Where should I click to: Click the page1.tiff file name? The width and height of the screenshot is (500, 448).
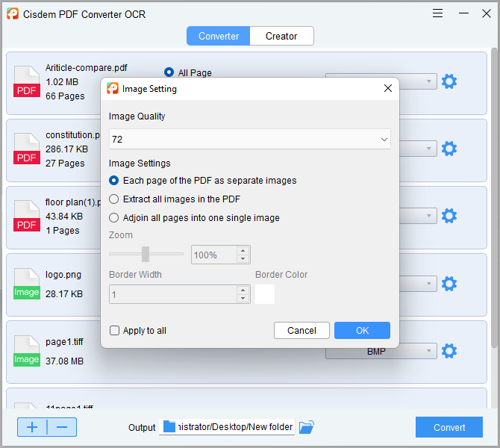(64, 342)
